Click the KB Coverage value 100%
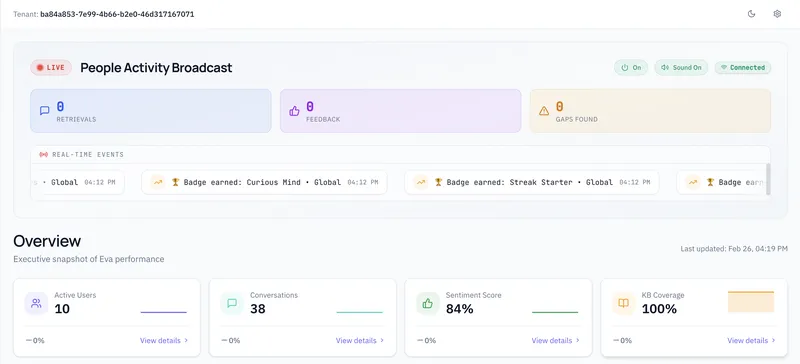This screenshot has height=364, width=800. [x=659, y=309]
